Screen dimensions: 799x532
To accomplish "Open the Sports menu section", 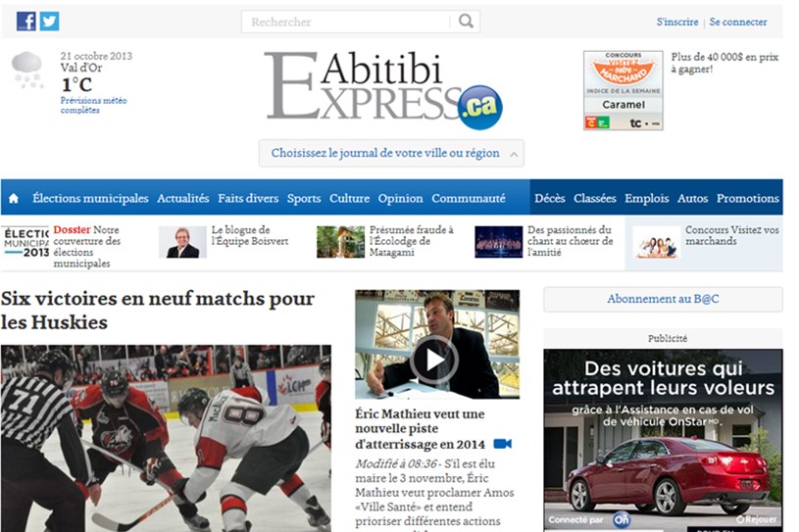I will click(304, 198).
